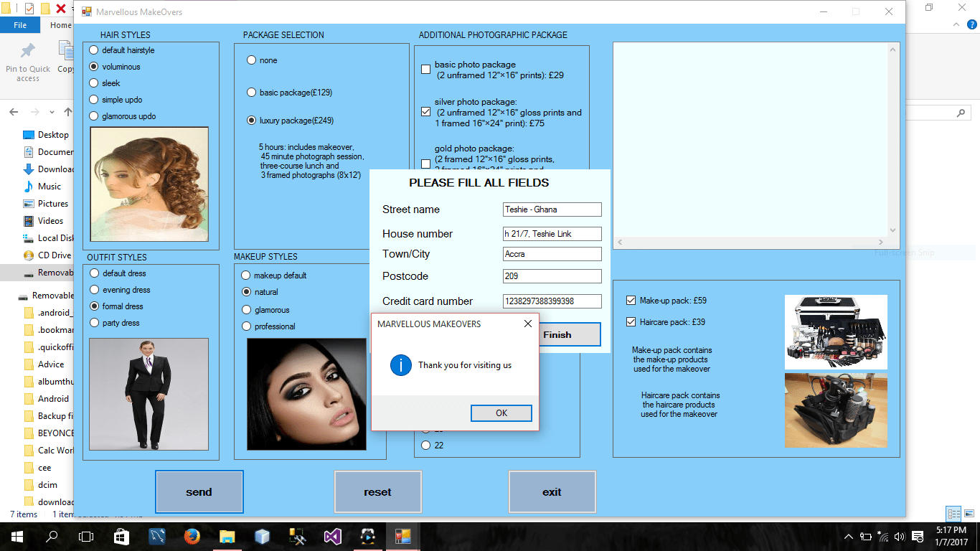Enable the basic photo package checkbox
The width and height of the screenshot is (980, 551).
pos(425,70)
